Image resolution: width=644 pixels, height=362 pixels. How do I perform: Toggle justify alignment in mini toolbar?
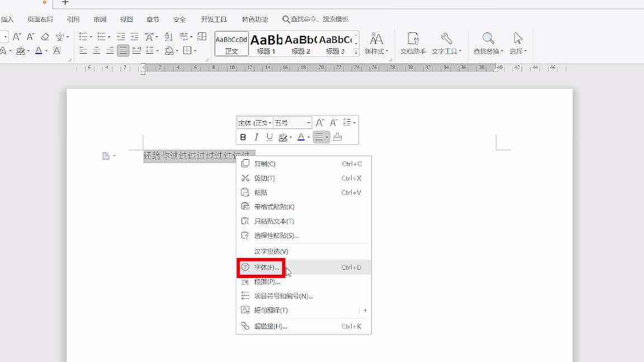(319, 137)
